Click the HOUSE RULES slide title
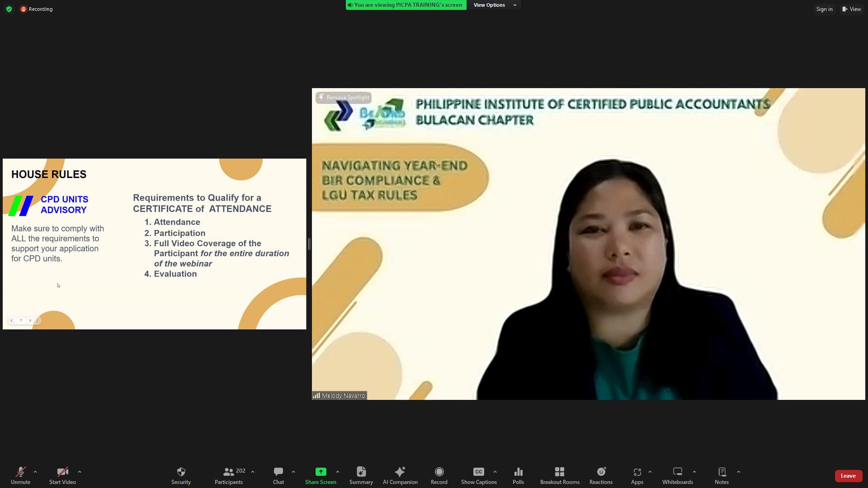The height and width of the screenshot is (488, 868). [x=49, y=174]
